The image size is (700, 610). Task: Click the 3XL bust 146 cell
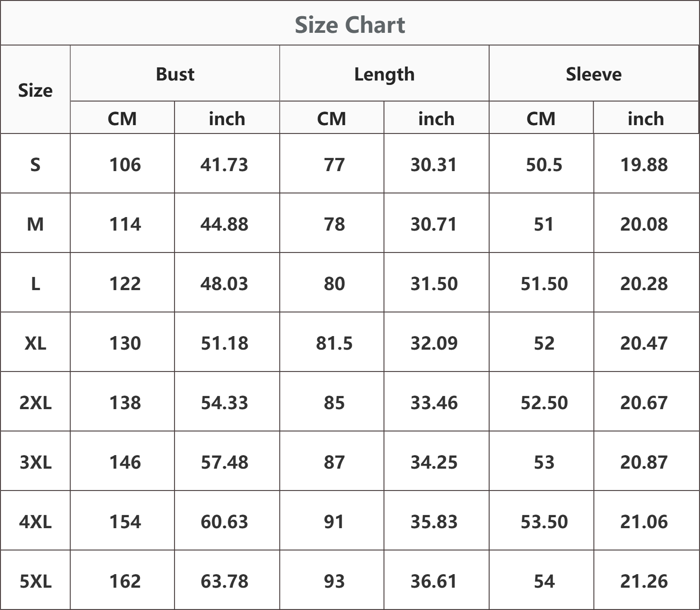click(x=122, y=461)
